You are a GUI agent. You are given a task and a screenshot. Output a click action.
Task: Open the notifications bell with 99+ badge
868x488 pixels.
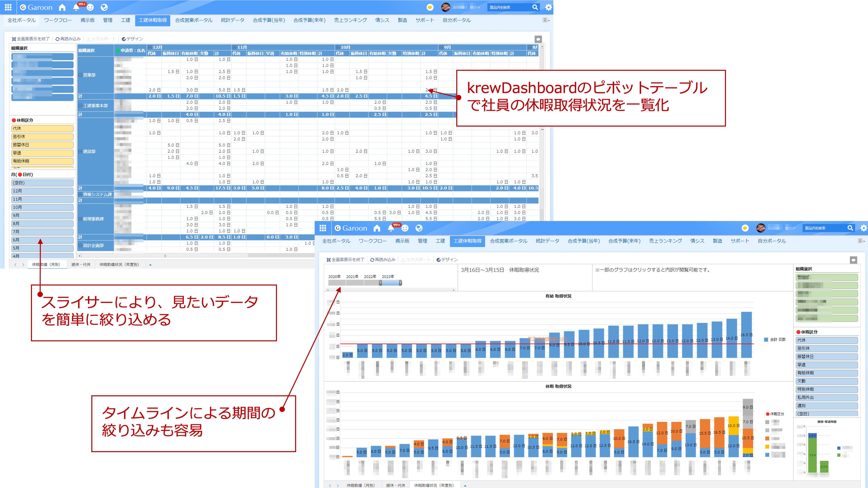click(x=76, y=7)
